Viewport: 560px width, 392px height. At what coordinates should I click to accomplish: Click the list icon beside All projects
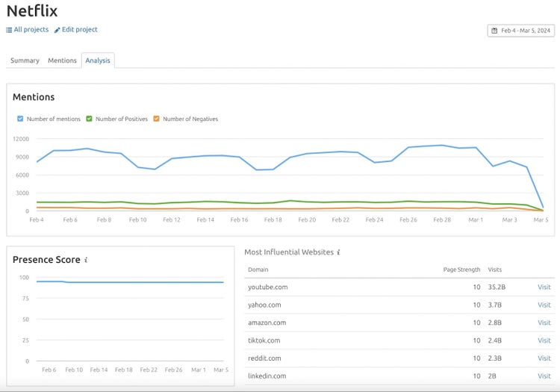[x=9, y=30]
